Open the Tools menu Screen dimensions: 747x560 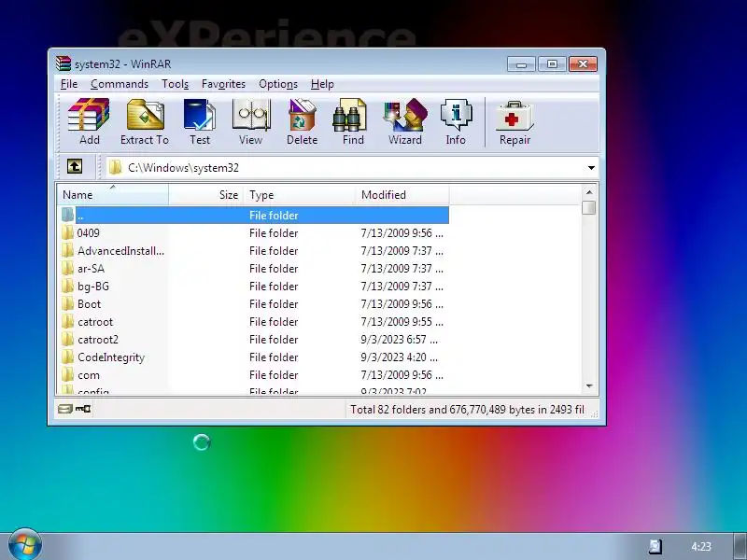click(175, 84)
